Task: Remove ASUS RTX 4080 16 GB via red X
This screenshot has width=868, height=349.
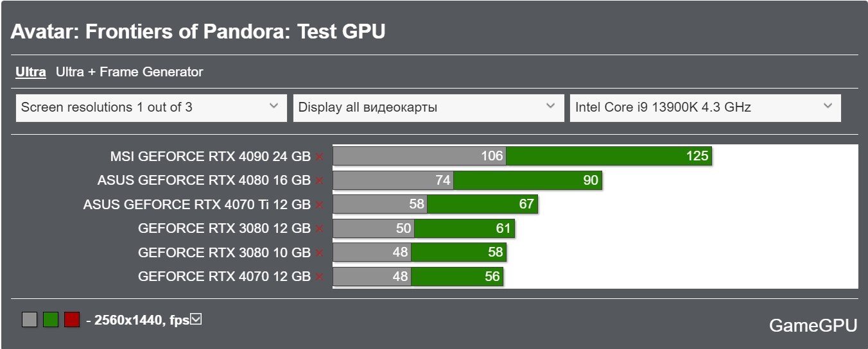Action: tap(319, 180)
